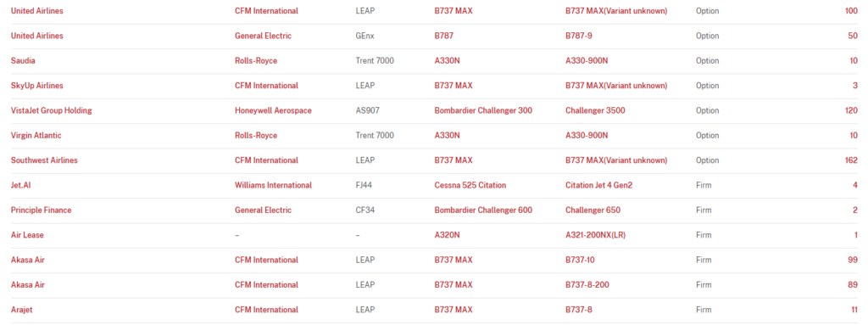Open the Arajet customer link
Screen dimensions: 868x325
[21, 310]
